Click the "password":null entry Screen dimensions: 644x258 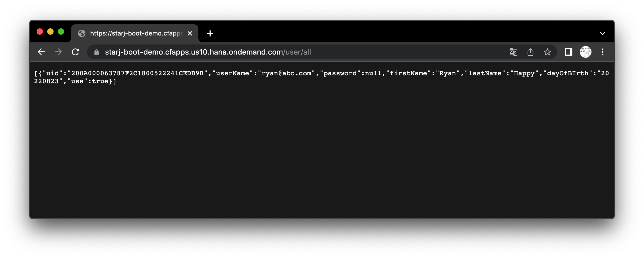tap(350, 73)
